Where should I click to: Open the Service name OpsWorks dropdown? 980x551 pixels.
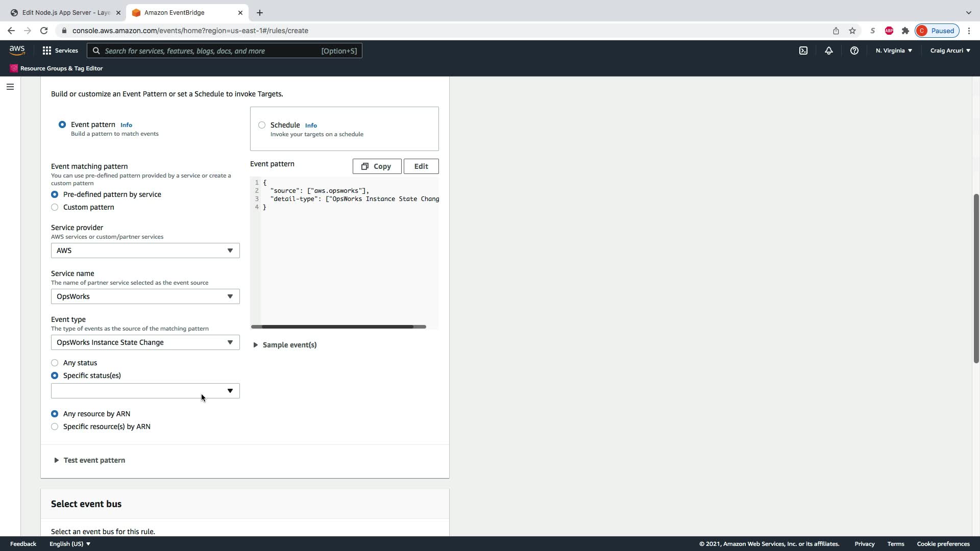[x=145, y=296]
